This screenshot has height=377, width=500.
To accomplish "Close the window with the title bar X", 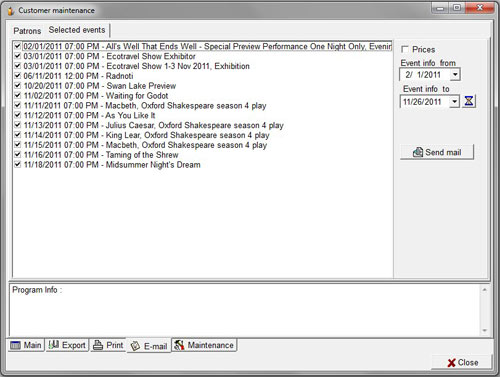I will click(x=479, y=8).
